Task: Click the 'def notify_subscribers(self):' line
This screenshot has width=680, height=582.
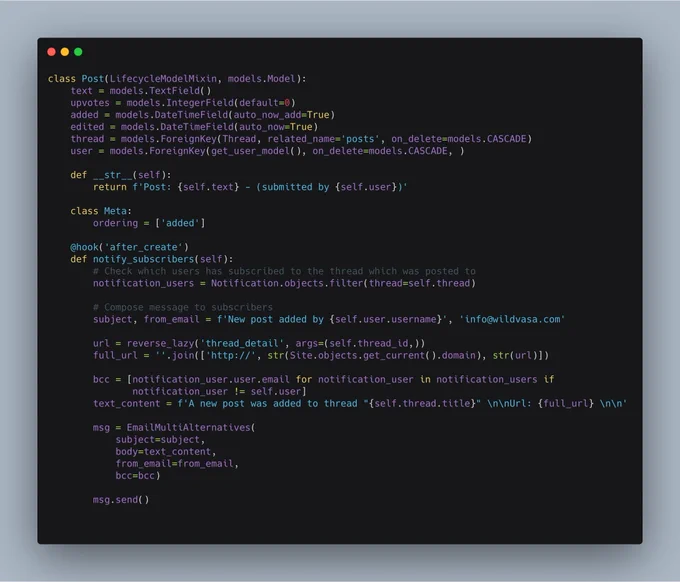Action: click(152, 259)
